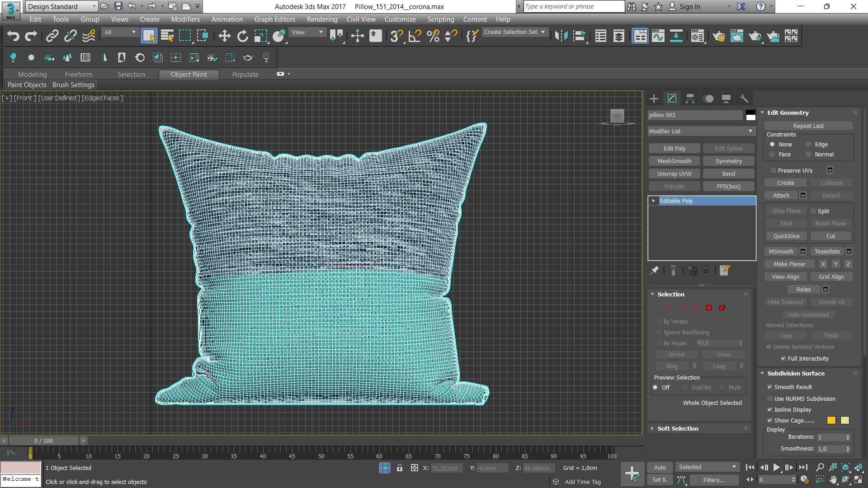Open the Selected key filter dropdown

pos(707,467)
